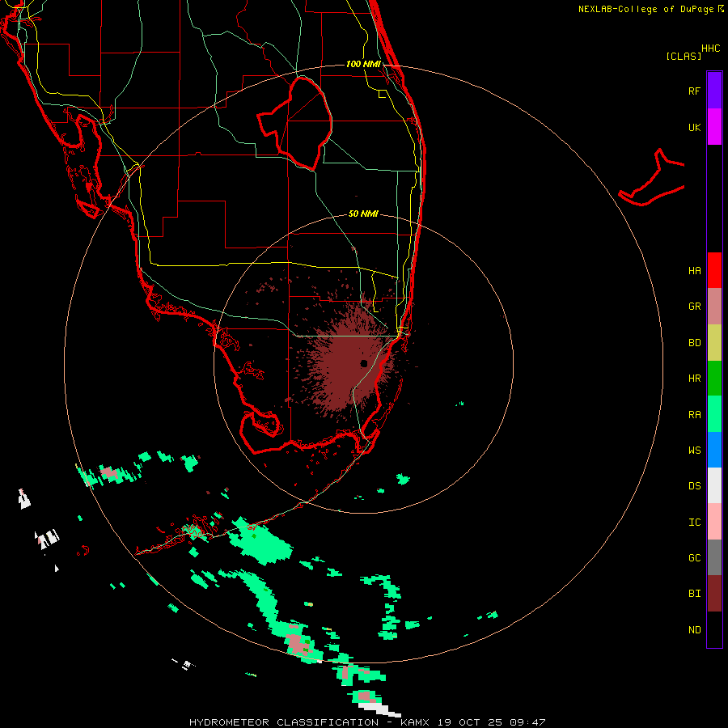Viewport: 728px width, 728px height.
Task: Click the GC gray legend swatch
Action: 714,557
